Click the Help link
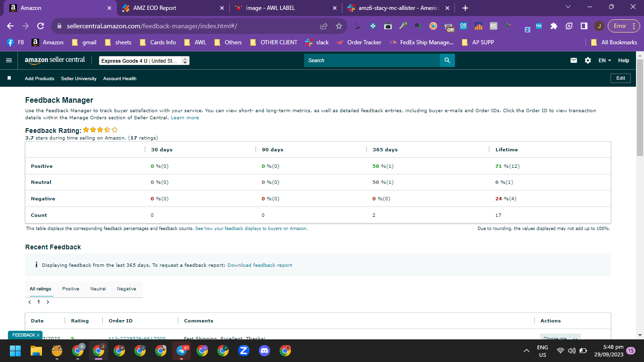Viewport: 644px width, 362px height. pos(624,60)
